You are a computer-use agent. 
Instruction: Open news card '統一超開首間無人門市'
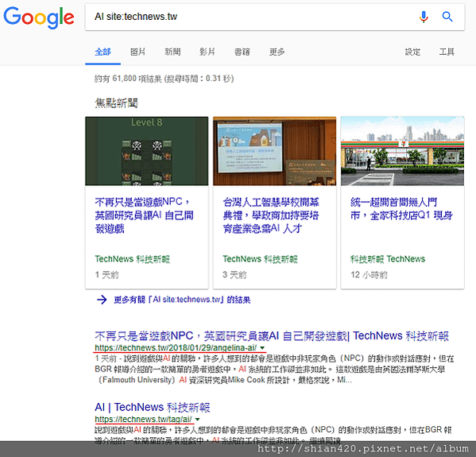click(401, 208)
